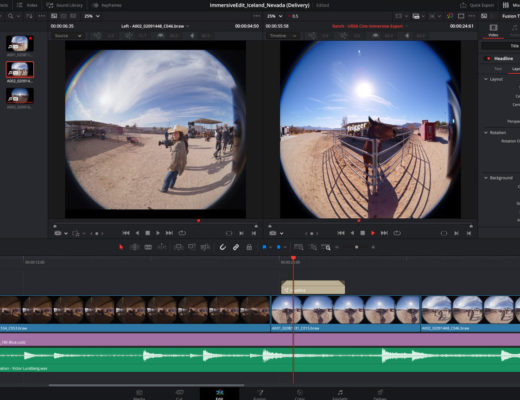Open the Source mode dropdown
Image resolution: width=520 pixels, height=400 pixels.
click(x=68, y=36)
